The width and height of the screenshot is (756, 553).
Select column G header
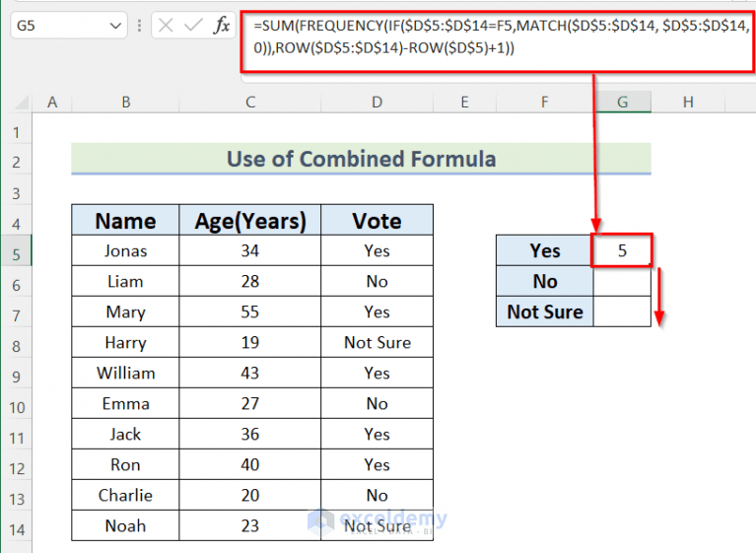point(622,103)
